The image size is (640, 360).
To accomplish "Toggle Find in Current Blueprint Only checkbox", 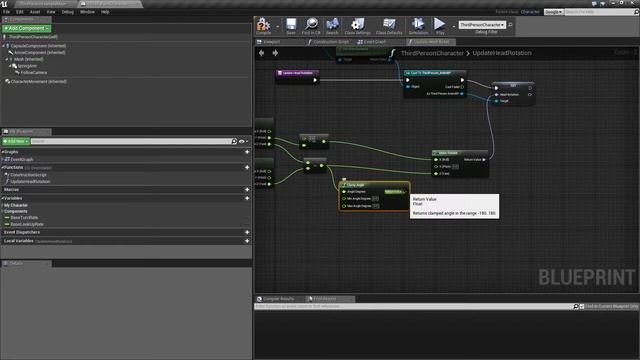I will 582,306.
